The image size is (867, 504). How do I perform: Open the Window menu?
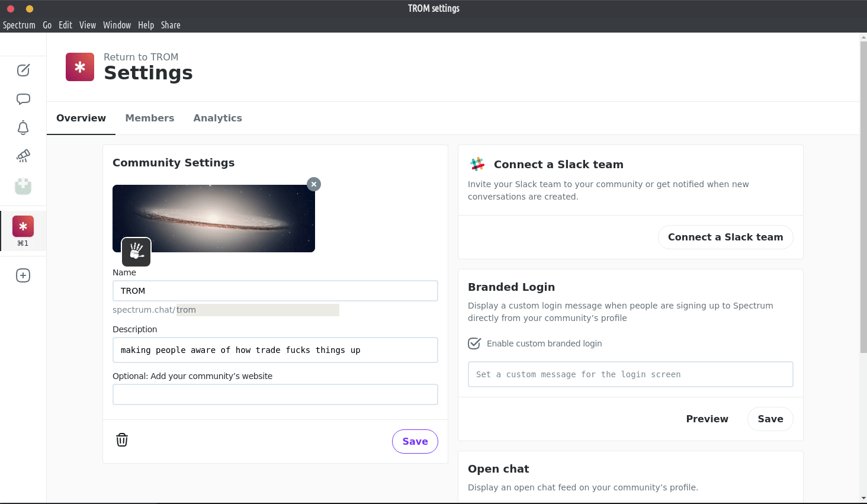click(x=117, y=25)
